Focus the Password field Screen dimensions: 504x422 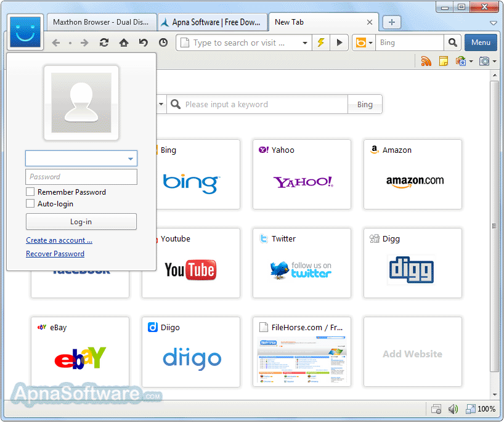[81, 177]
